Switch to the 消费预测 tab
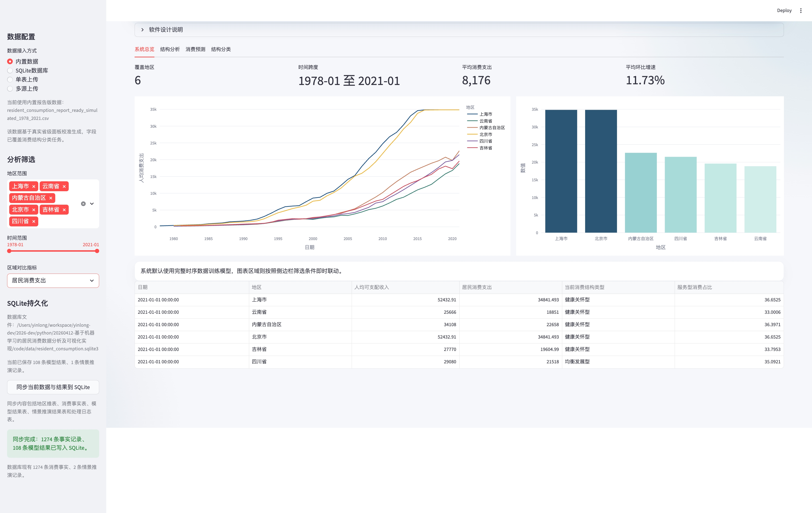812x513 pixels. click(195, 49)
